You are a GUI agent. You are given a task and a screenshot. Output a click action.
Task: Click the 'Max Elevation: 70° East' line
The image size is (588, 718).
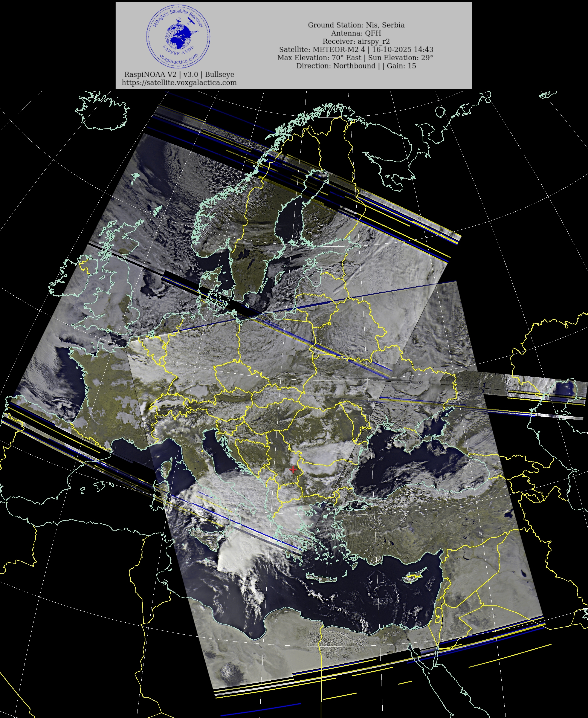pyautogui.click(x=355, y=58)
